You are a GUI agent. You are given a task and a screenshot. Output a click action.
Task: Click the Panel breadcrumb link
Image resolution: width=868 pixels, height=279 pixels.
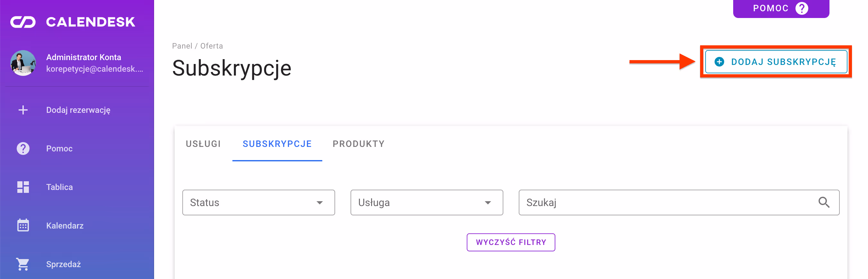(x=182, y=46)
